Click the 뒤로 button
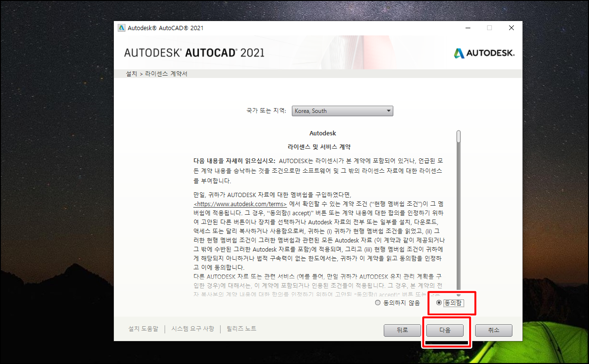 pos(402,330)
